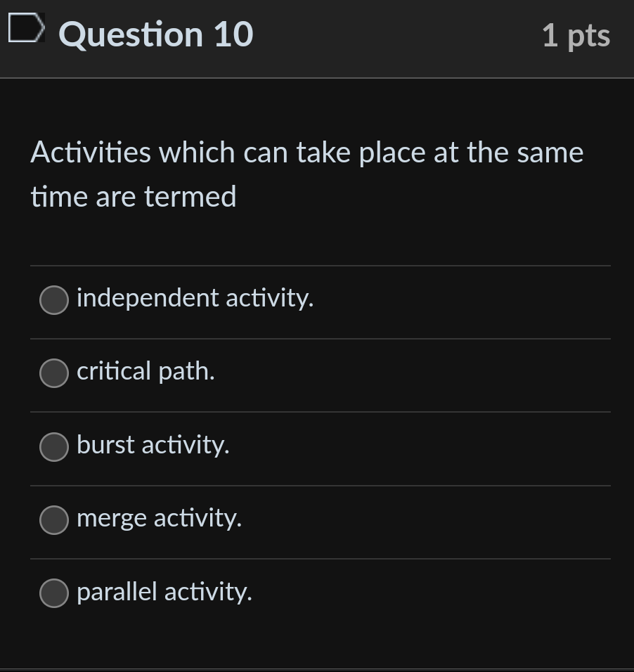Image resolution: width=634 pixels, height=672 pixels.
Task: Pick the 'parallel activity.' radio button
Action: coord(53,594)
